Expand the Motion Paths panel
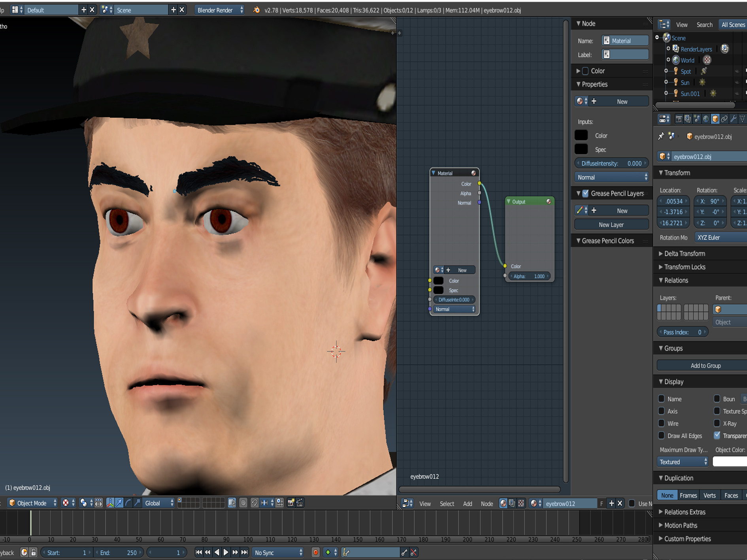This screenshot has width=747, height=560. 677,526
